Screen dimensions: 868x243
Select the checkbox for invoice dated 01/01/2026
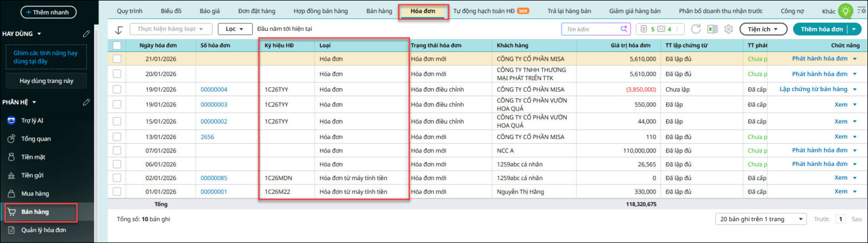(117, 191)
